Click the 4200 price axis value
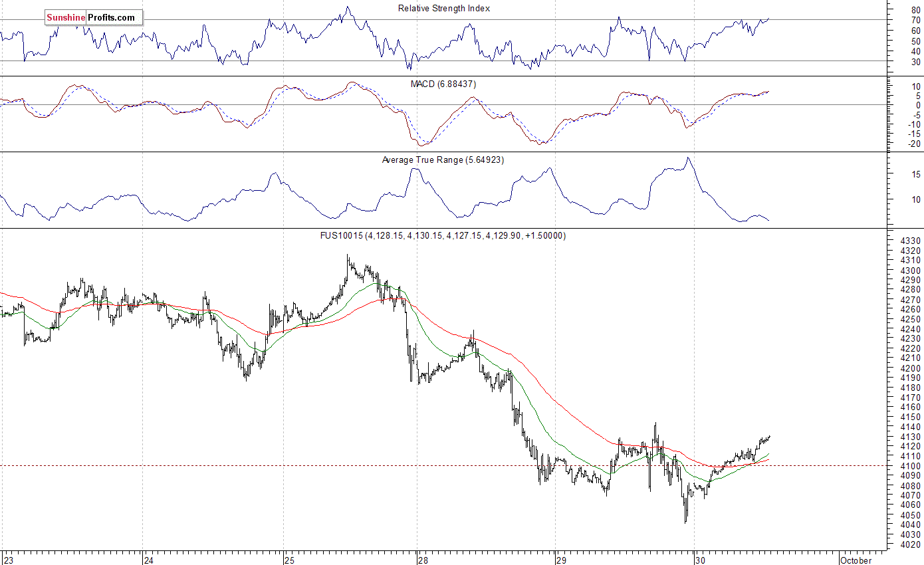Screen dimensions: 924x565 tap(910, 368)
